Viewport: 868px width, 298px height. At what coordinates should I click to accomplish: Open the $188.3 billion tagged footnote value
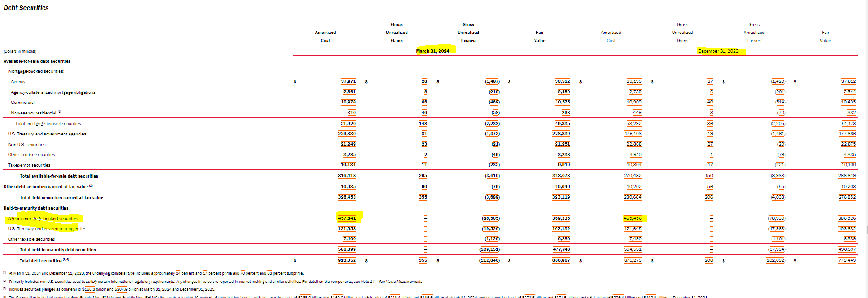pos(89,289)
